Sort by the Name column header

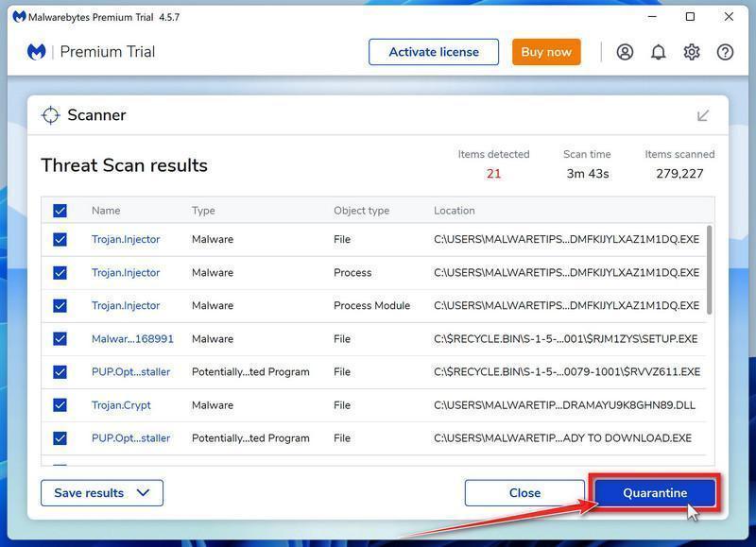106,211
